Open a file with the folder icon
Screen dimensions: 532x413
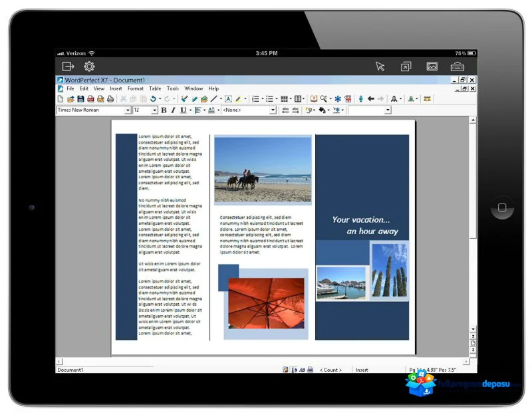[70, 98]
